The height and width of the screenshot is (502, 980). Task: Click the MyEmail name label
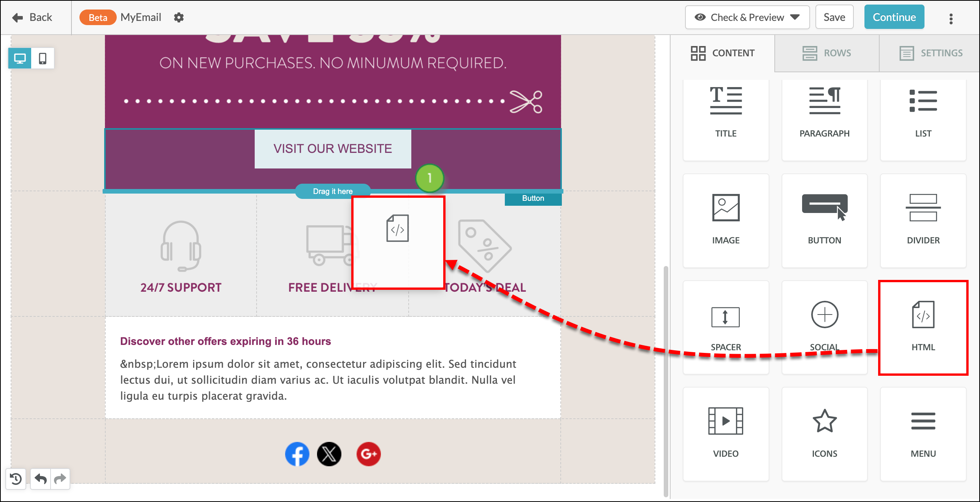click(141, 17)
